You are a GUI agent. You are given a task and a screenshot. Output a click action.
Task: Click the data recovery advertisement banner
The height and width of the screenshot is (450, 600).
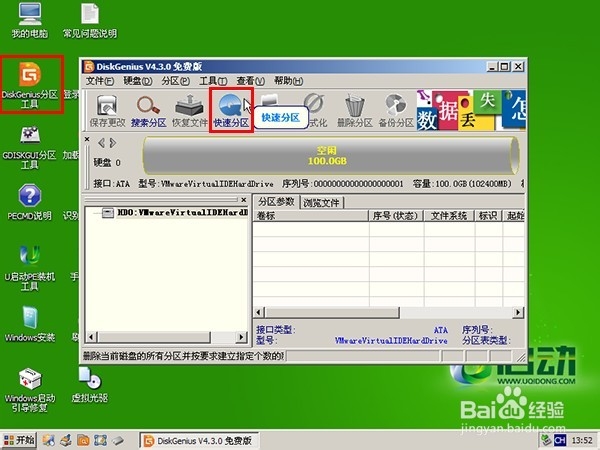[x=471, y=110]
